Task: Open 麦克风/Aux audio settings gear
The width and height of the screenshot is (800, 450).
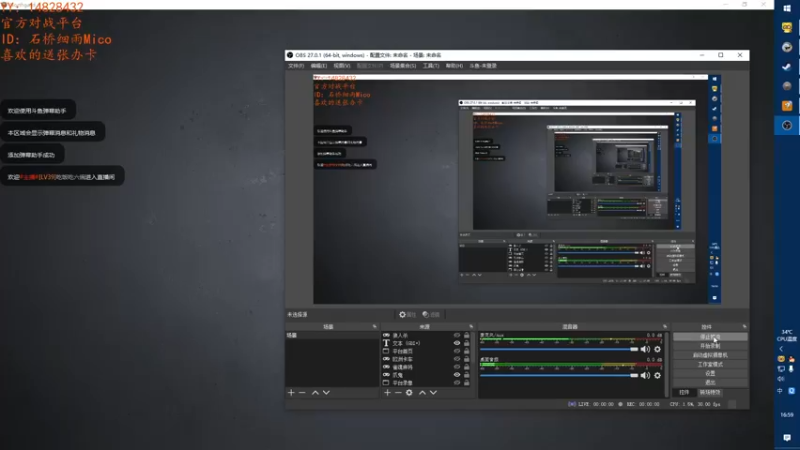Action: coord(658,349)
